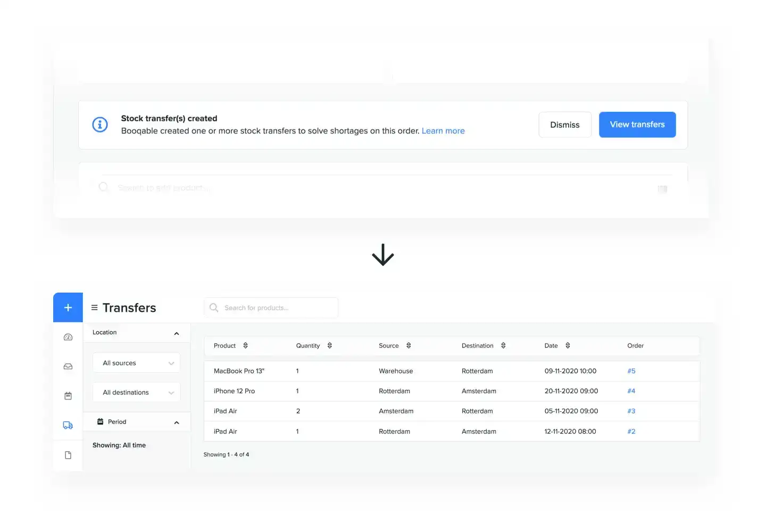Toggle sorting on the Quantity column
The width and height of the screenshot is (766, 532).
[x=329, y=345]
